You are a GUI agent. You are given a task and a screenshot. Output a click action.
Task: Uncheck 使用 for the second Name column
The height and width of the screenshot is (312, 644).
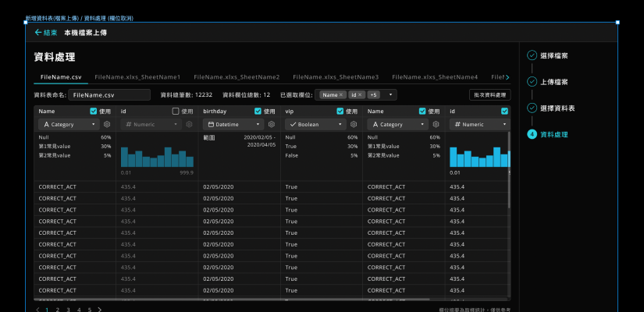click(x=422, y=112)
